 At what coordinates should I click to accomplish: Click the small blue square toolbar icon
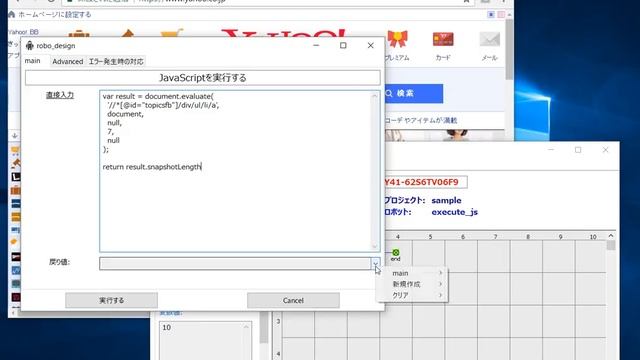[491, 15]
